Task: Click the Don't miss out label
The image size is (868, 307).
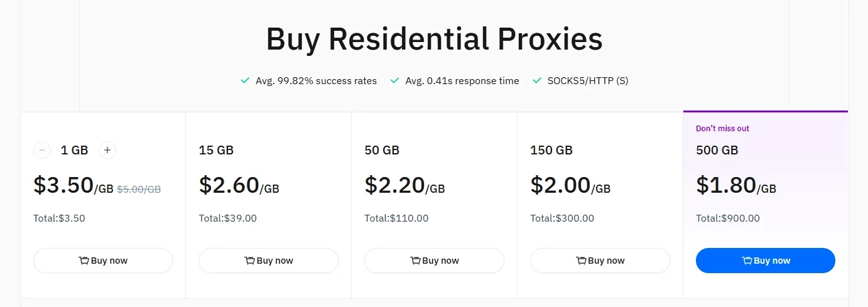Action: click(x=722, y=129)
